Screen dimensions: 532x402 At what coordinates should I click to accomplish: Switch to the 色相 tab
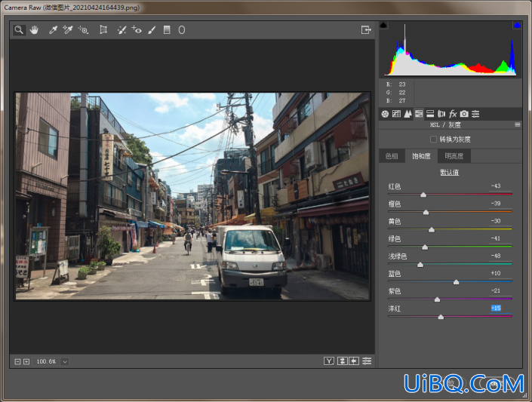392,156
